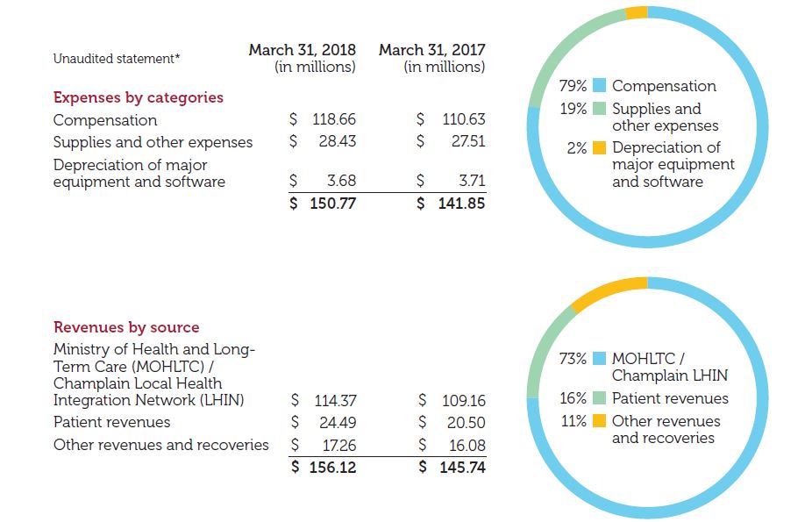Click the "Unaudited statement*" label
812x522 pixels.
click(117, 59)
